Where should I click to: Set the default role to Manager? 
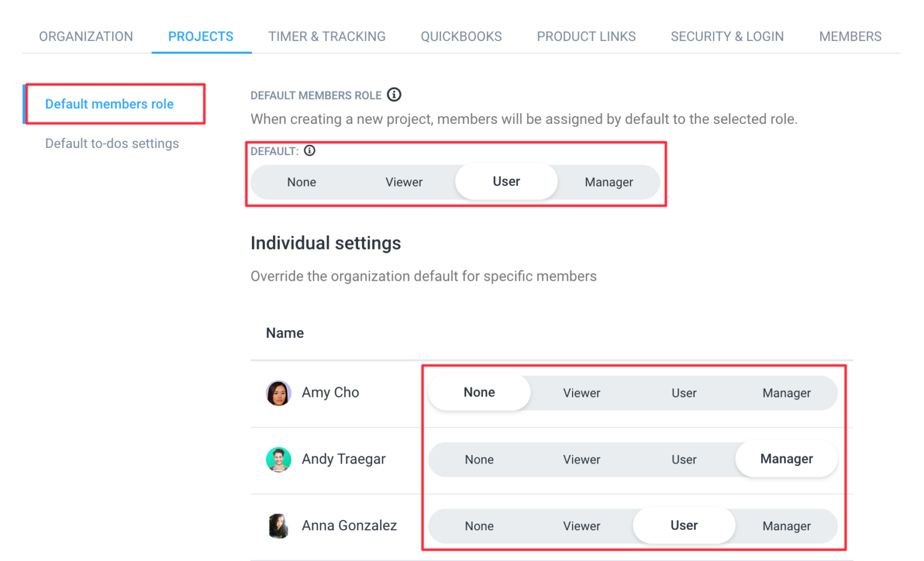(608, 182)
